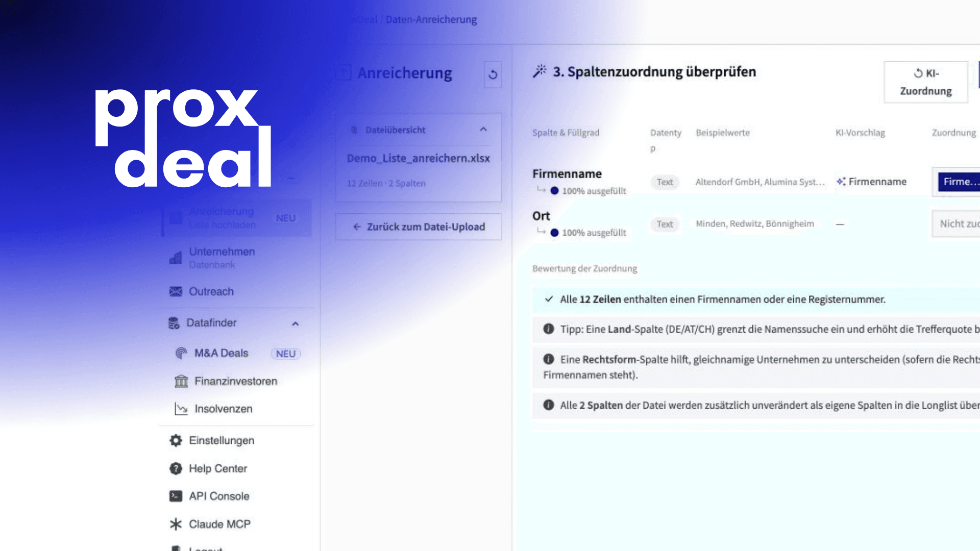Click the Claude MCP asterisk icon
The width and height of the screenshot is (980, 551).
click(176, 524)
